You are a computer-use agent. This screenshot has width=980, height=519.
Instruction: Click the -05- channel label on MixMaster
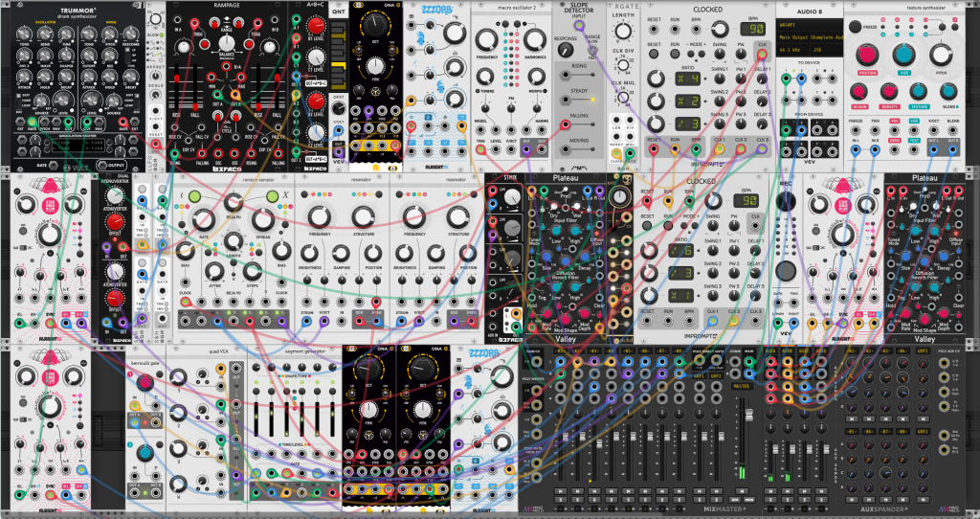[628, 352]
